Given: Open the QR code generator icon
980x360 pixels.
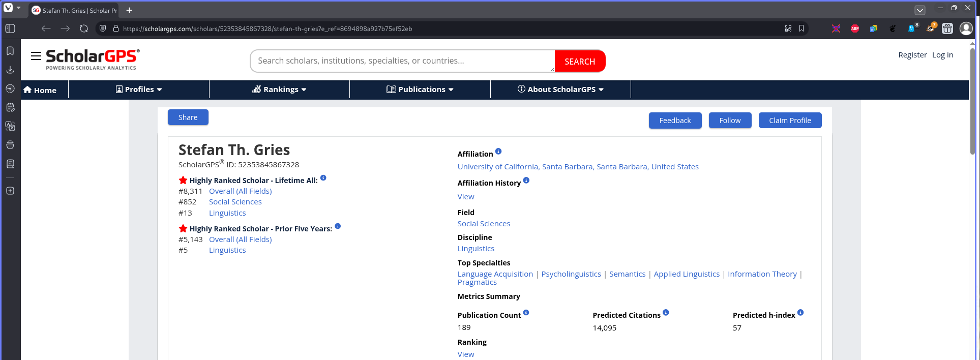Looking at the screenshot, I should 788,28.
